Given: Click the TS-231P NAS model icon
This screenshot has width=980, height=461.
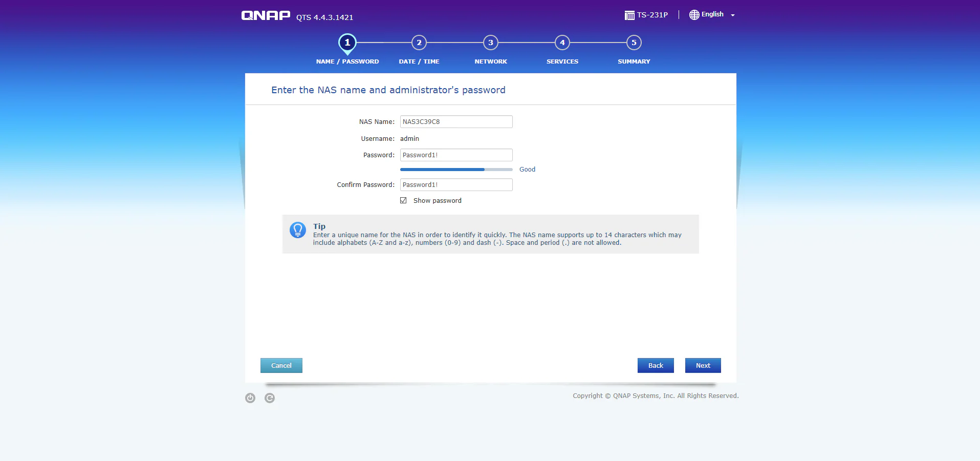Looking at the screenshot, I should click(629, 15).
